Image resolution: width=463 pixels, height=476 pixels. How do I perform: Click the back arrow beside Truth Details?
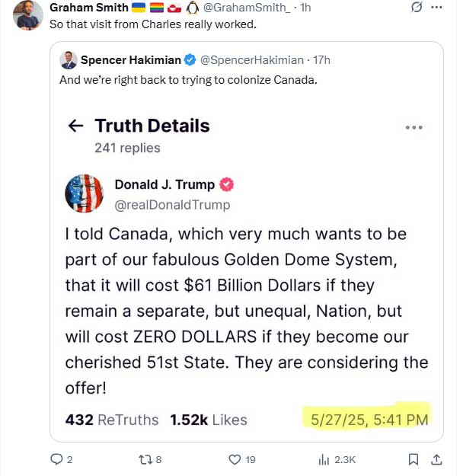tap(75, 126)
